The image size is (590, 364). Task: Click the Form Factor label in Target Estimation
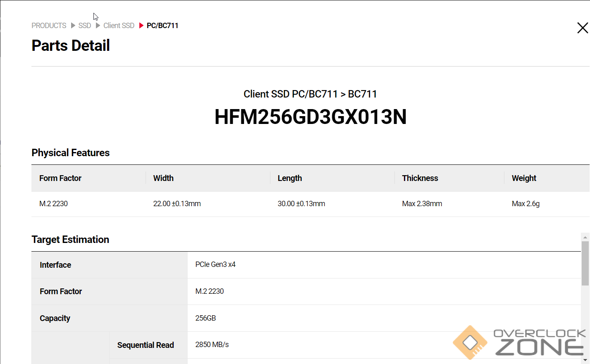coord(61,291)
